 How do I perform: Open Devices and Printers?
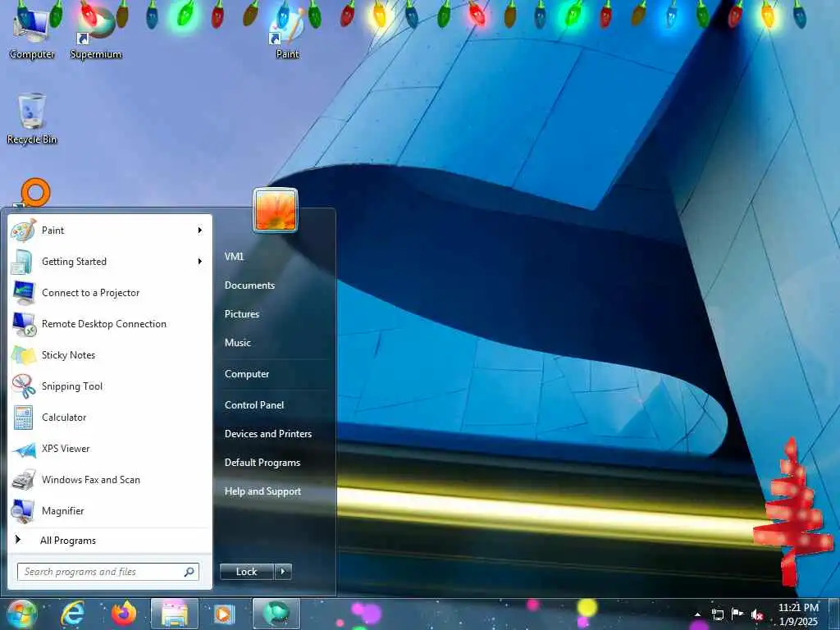(x=268, y=434)
